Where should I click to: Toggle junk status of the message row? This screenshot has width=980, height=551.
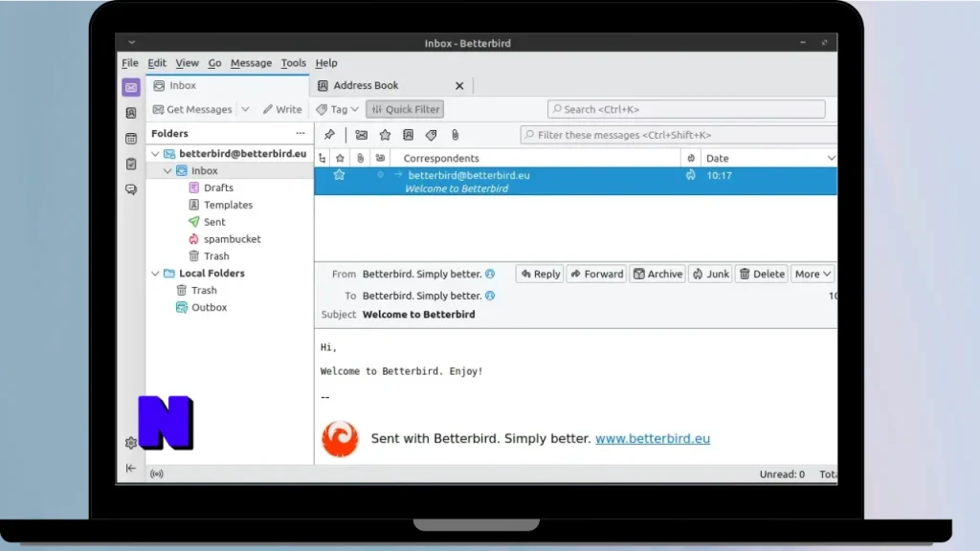[691, 176]
